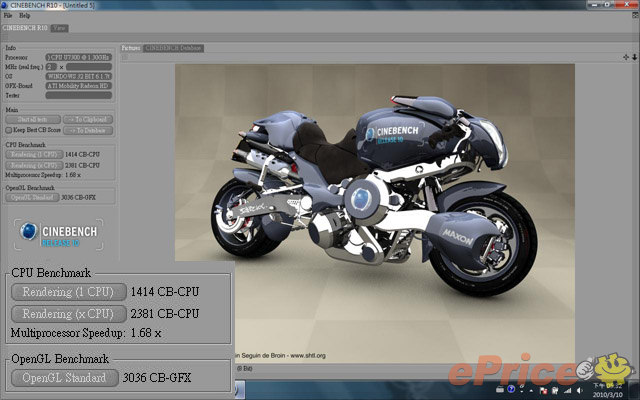This screenshot has height=400, width=640.
Task: Show hidden tray icons with the up arrow
Action: pos(531,391)
